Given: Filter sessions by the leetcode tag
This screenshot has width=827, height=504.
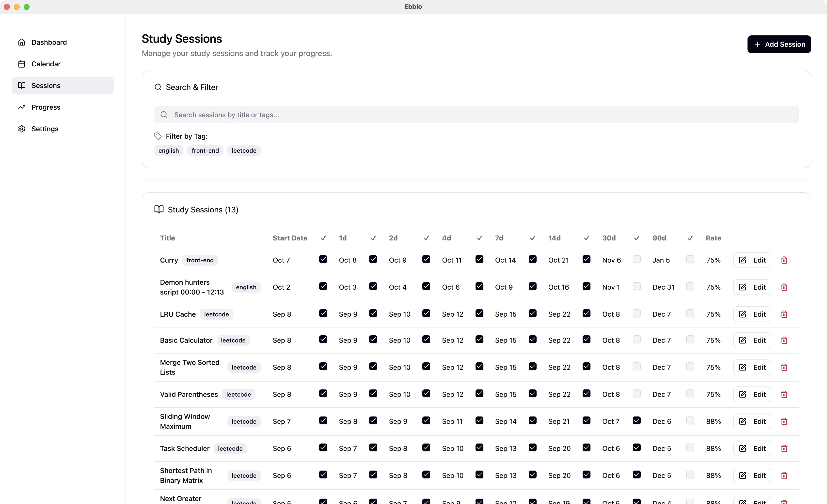Looking at the screenshot, I should [244, 150].
